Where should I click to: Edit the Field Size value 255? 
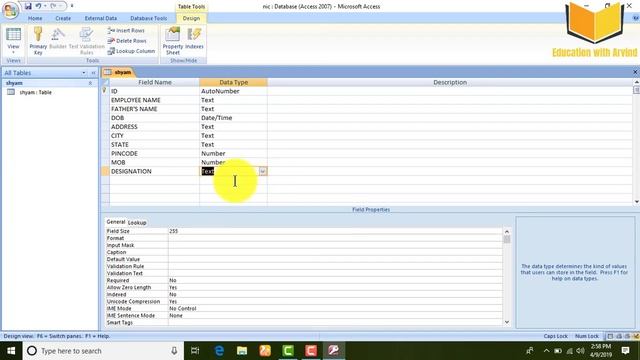pyautogui.click(x=335, y=231)
